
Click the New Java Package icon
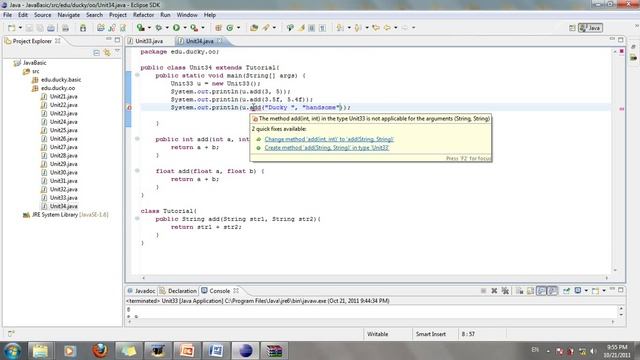click(218, 28)
